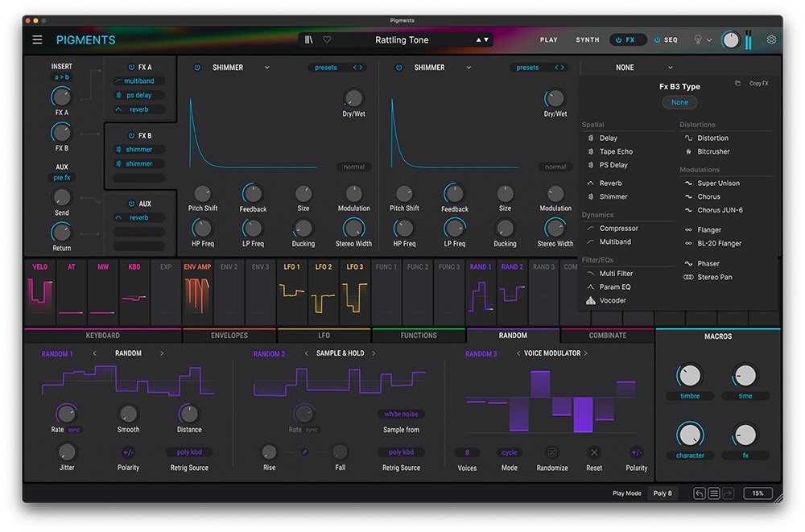Toggle the AUX 'pre fx' routing button

62,178
